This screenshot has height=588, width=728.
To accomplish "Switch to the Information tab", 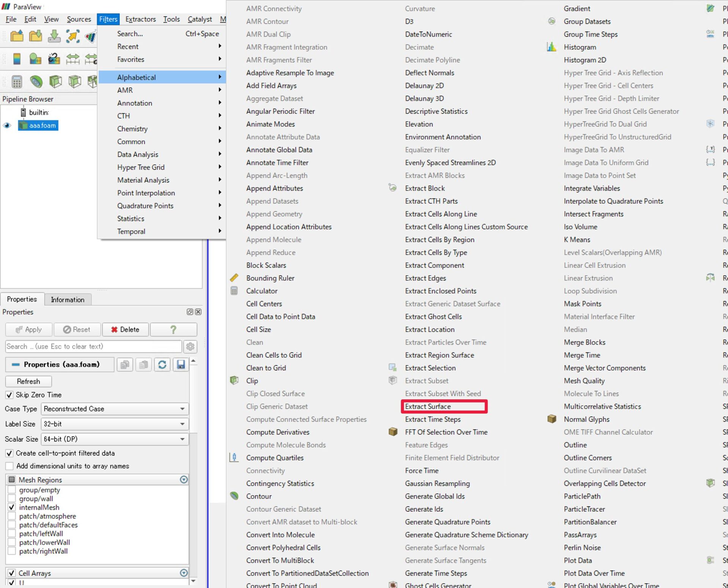I will click(67, 299).
